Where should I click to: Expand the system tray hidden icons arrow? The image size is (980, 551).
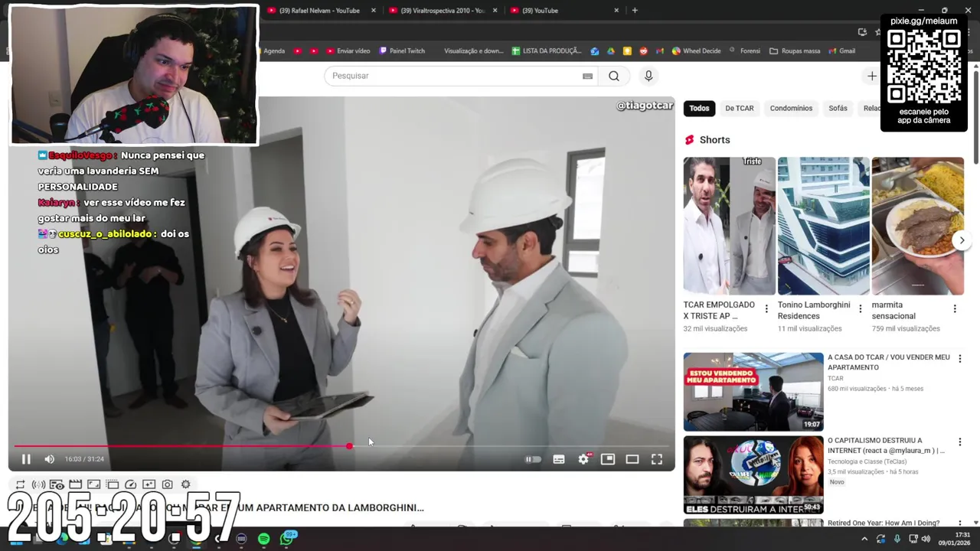point(864,539)
